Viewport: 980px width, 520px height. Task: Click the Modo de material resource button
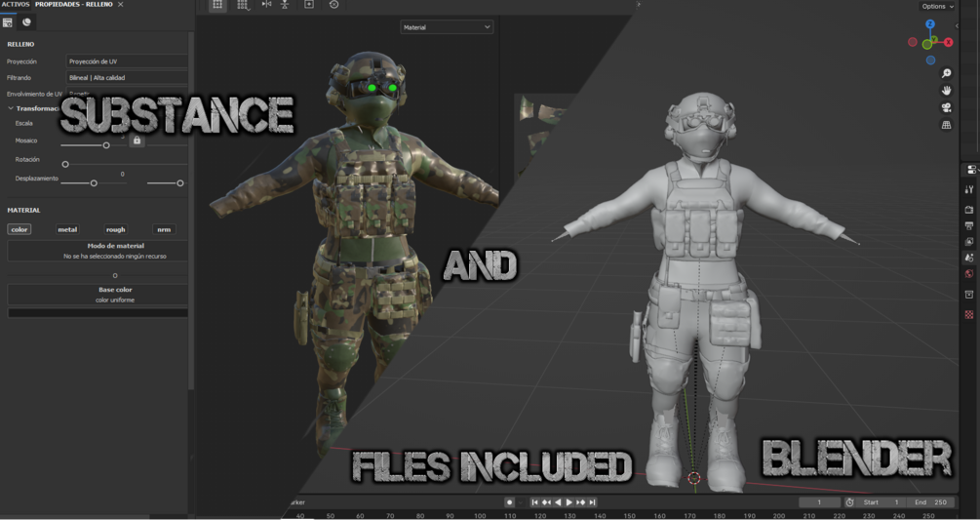tap(98, 251)
